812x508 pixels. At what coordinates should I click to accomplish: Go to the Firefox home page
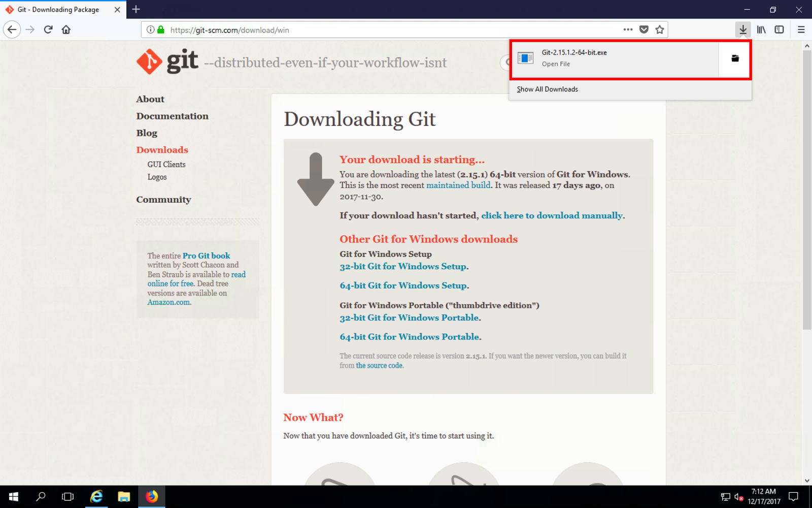(x=66, y=29)
